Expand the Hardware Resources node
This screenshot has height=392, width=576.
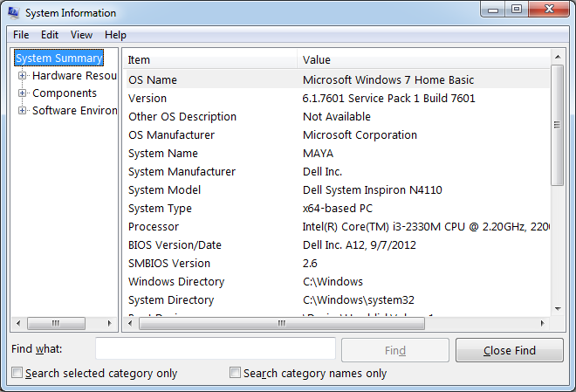coord(23,76)
